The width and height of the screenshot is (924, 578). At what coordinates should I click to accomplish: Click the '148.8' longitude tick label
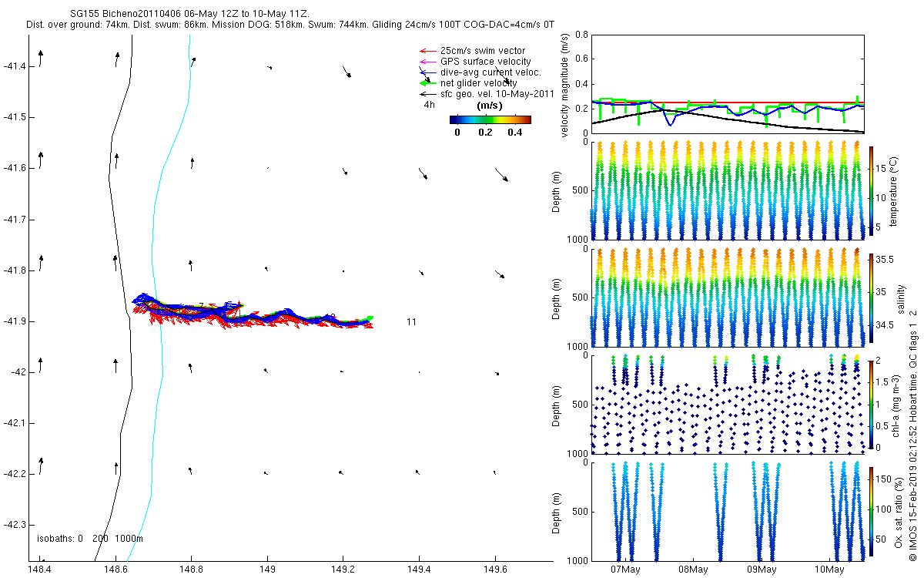pos(191,570)
